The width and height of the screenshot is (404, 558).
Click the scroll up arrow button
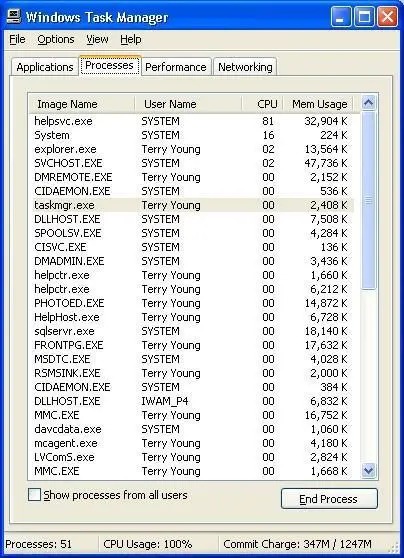(x=368, y=103)
